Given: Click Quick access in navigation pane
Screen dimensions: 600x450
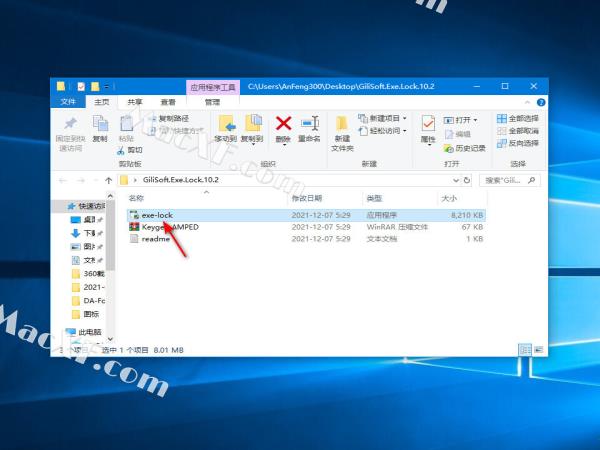Looking at the screenshot, I should (85, 206).
